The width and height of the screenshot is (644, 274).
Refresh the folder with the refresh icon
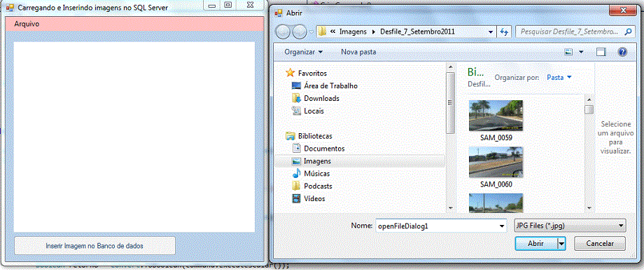point(505,32)
